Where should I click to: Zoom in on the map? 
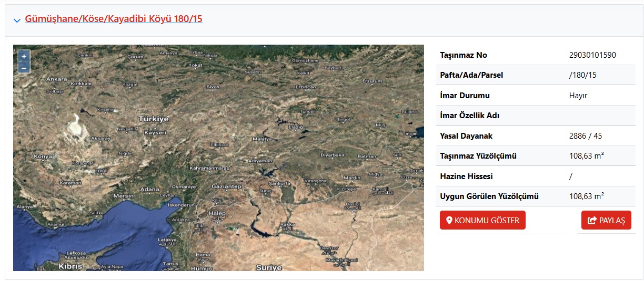point(24,56)
